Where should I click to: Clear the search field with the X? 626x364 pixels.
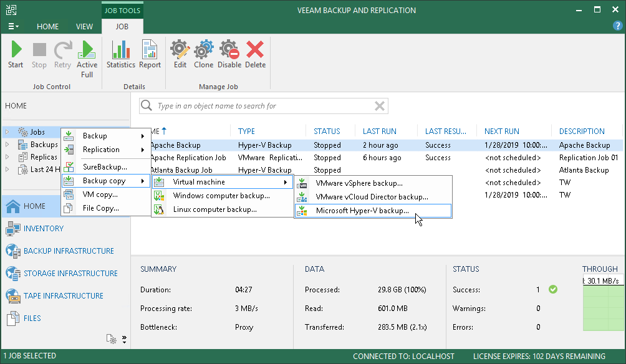point(379,106)
